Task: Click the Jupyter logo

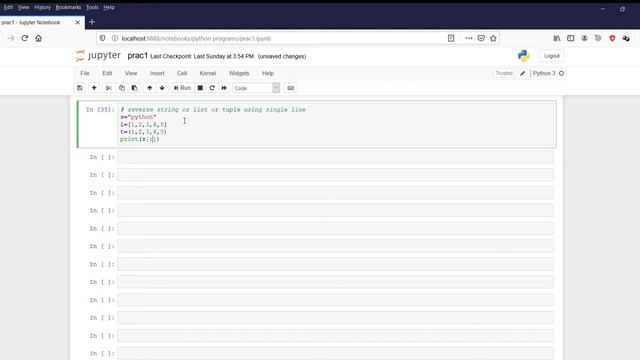Action: 98,56
